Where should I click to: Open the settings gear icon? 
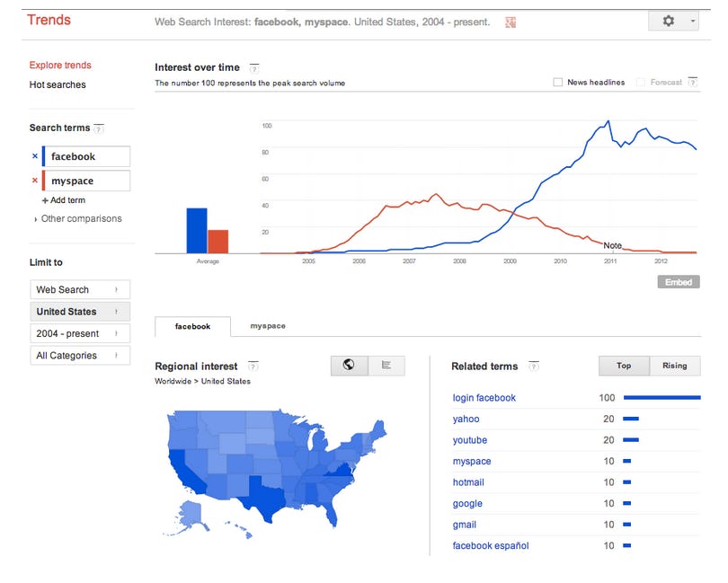[x=668, y=20]
